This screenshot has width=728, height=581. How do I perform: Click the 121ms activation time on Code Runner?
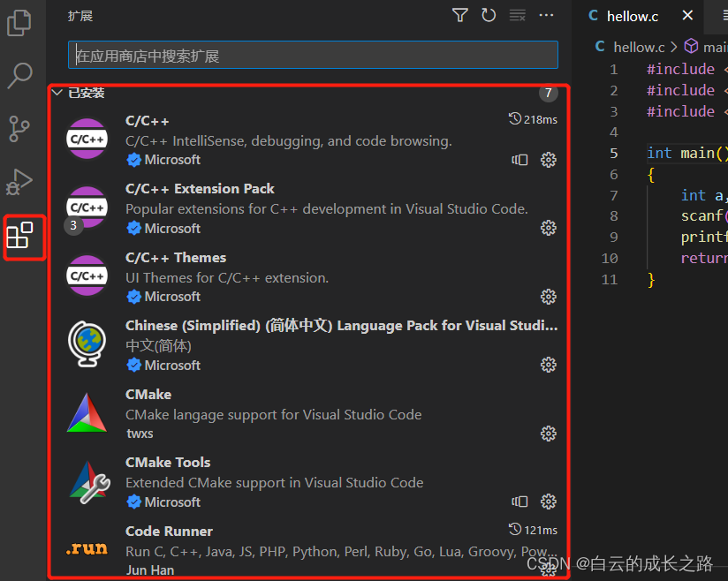tap(533, 530)
